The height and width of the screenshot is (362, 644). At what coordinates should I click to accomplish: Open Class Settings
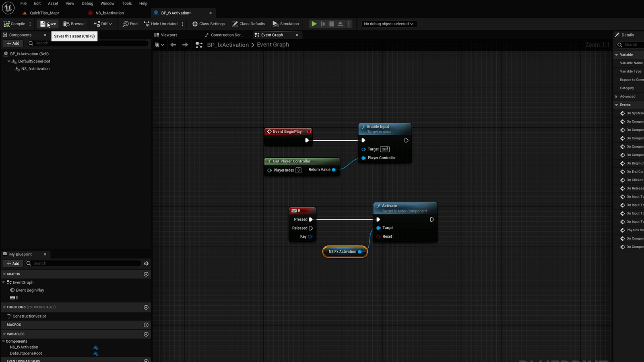pos(208,24)
